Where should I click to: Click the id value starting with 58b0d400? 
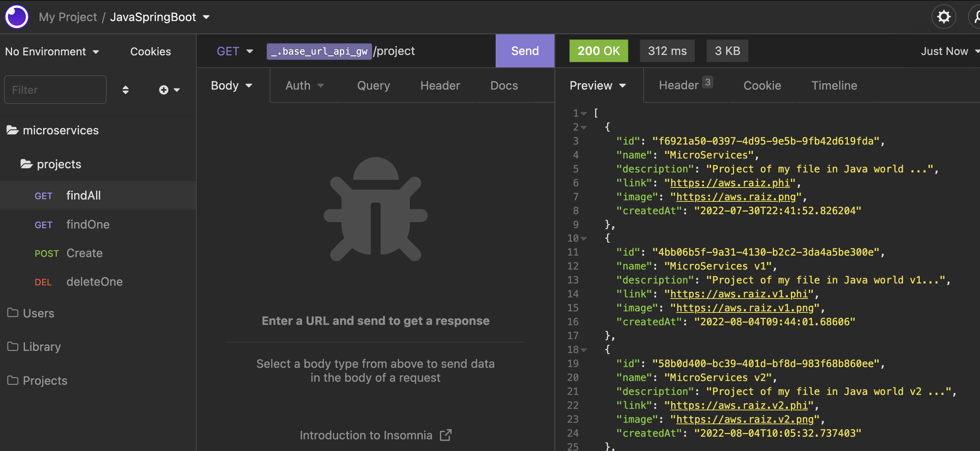(766, 364)
